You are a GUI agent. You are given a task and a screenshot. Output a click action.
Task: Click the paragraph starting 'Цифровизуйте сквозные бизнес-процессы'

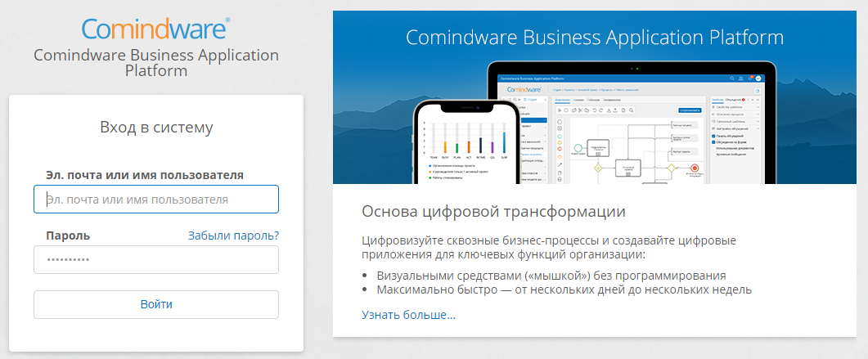click(x=549, y=248)
